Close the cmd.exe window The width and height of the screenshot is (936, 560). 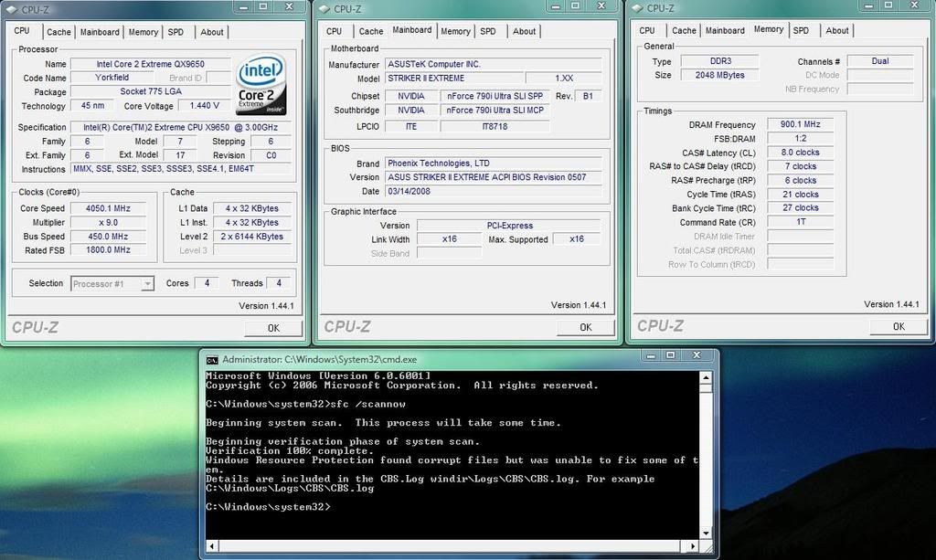point(697,355)
